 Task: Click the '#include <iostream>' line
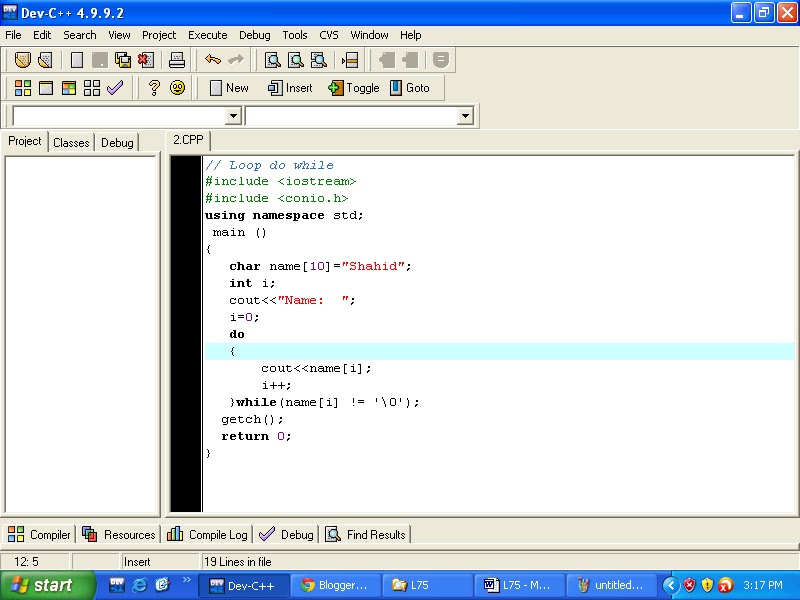point(281,182)
